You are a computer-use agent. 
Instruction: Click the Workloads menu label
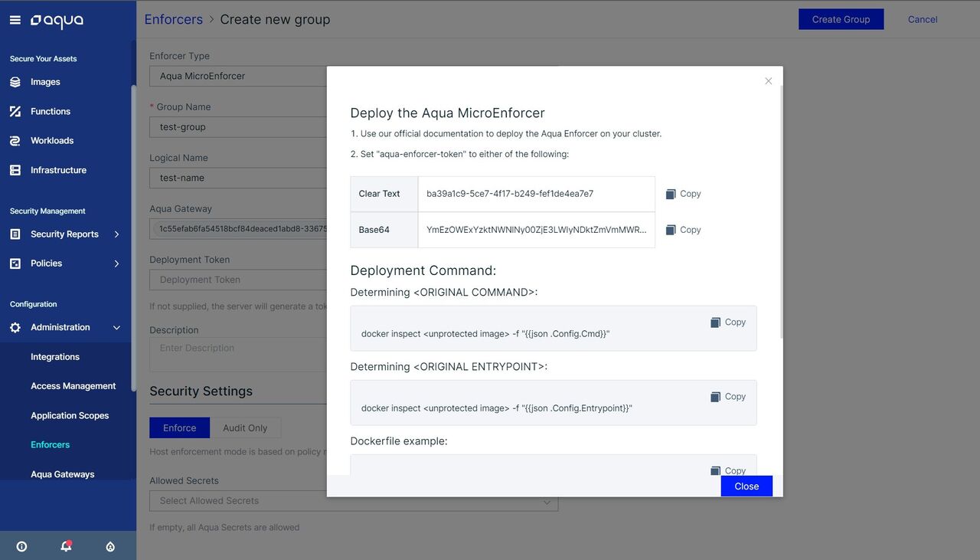coord(52,141)
